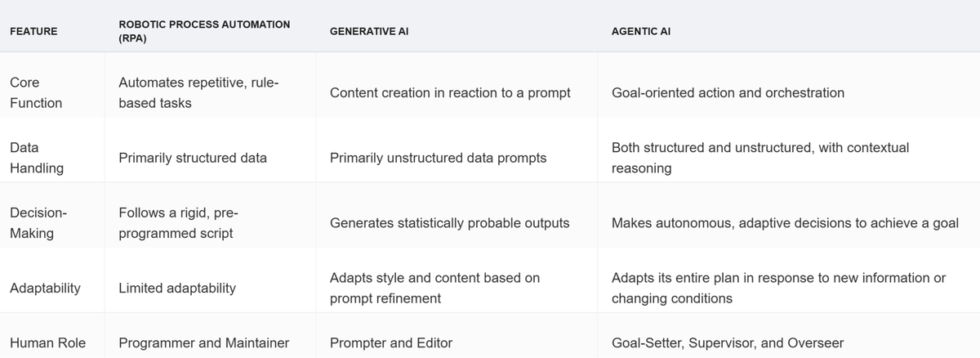
Task: Click the 'Programmer and Maintainer' cell
Action: [x=203, y=343]
